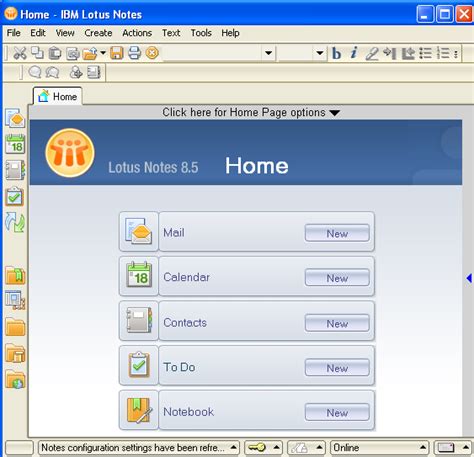Click the large Notebook icon tile
Image resolution: width=474 pixels, height=457 pixels.
pos(139,410)
